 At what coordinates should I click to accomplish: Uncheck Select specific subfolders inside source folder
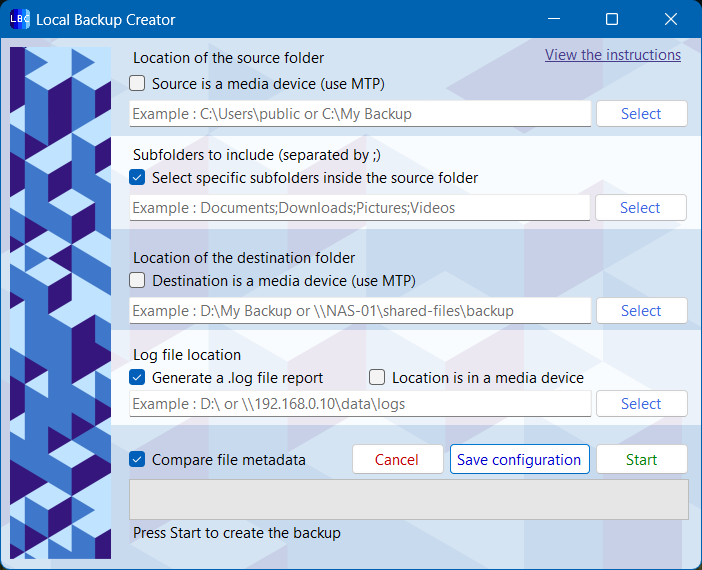[138, 178]
